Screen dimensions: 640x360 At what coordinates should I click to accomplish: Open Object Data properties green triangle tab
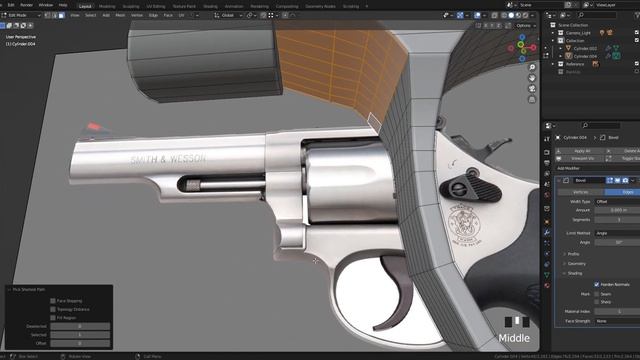point(547,275)
